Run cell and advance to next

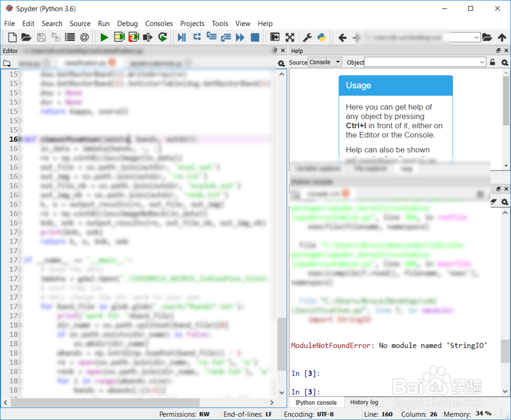coord(133,37)
